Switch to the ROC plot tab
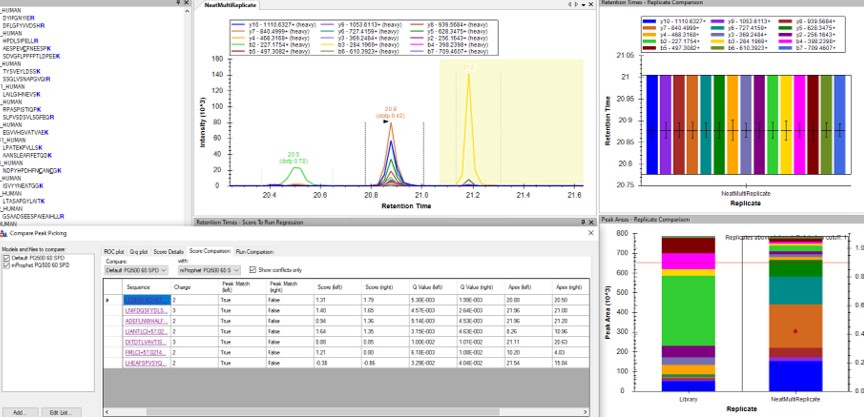864x417 pixels. click(x=114, y=251)
